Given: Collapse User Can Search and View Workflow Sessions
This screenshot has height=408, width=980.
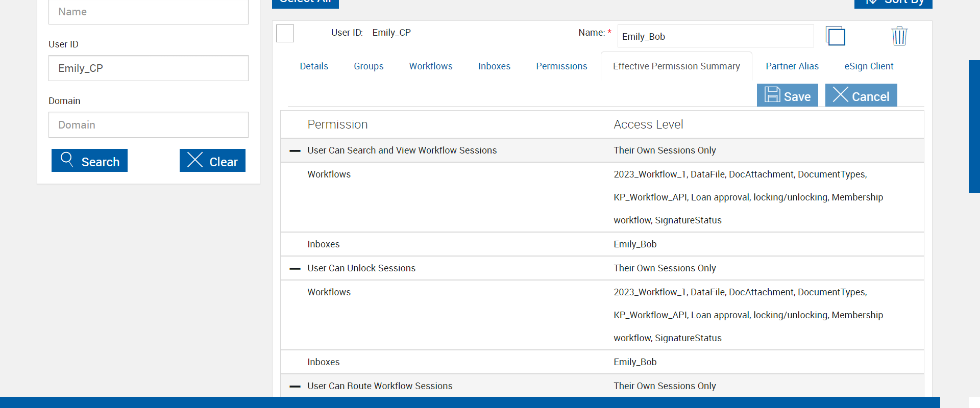Looking at the screenshot, I should pos(295,151).
